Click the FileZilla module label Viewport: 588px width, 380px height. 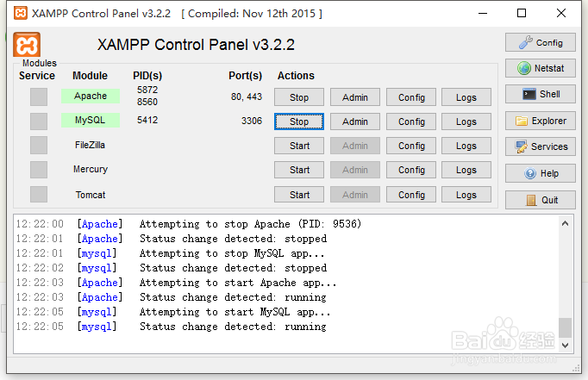click(90, 145)
